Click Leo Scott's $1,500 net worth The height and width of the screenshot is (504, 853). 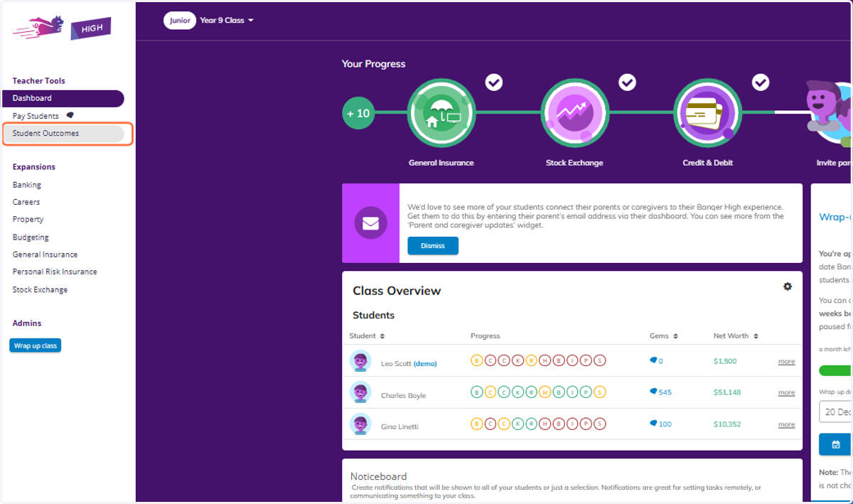(x=725, y=361)
